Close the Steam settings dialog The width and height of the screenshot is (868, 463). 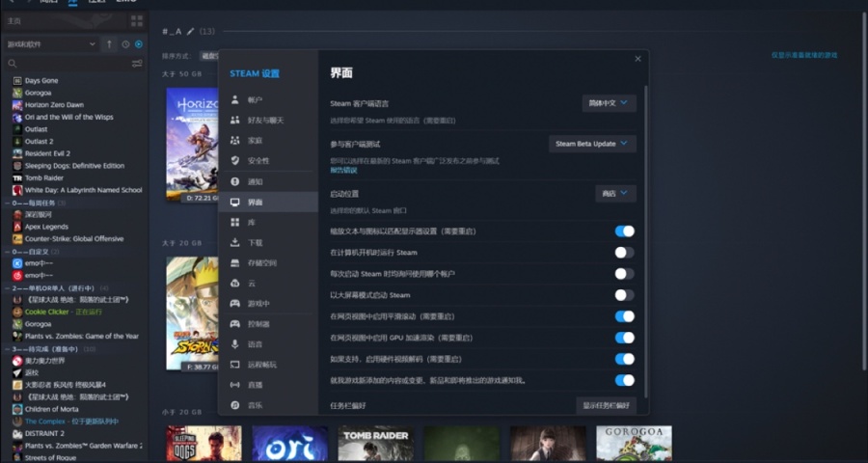coord(637,59)
